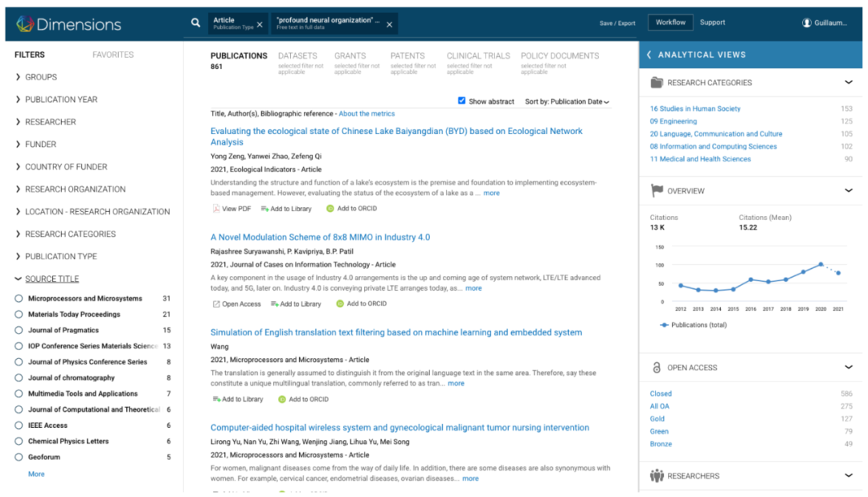The image size is (868, 497).
Task: Remove the 'profound neural organization' search filter
Action: pyautogui.click(x=389, y=24)
